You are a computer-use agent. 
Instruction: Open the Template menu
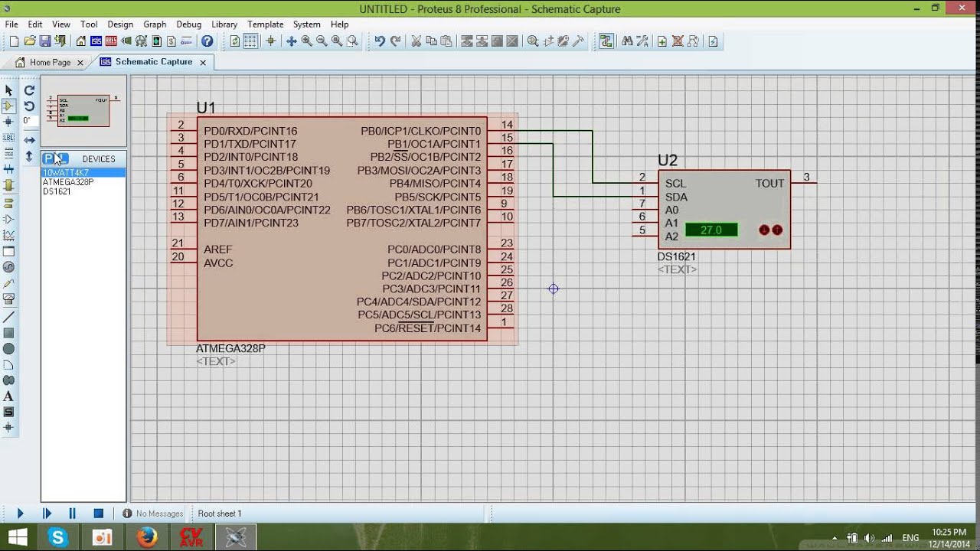(265, 24)
